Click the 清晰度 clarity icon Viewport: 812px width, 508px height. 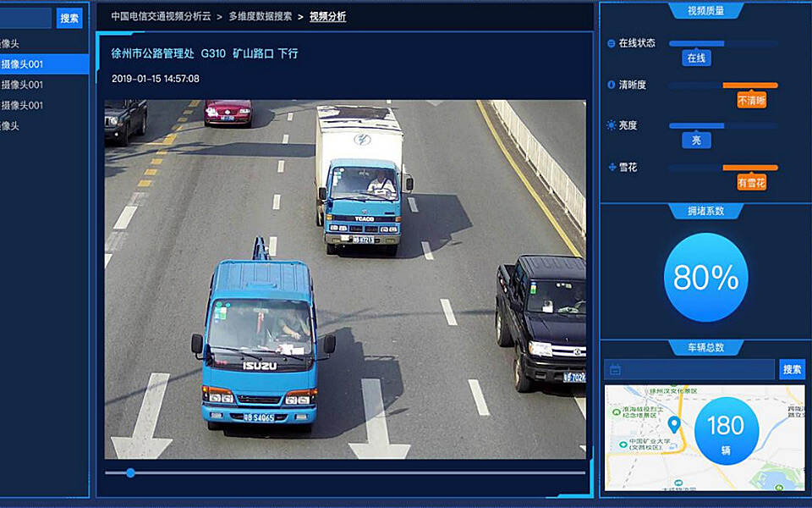(611, 85)
